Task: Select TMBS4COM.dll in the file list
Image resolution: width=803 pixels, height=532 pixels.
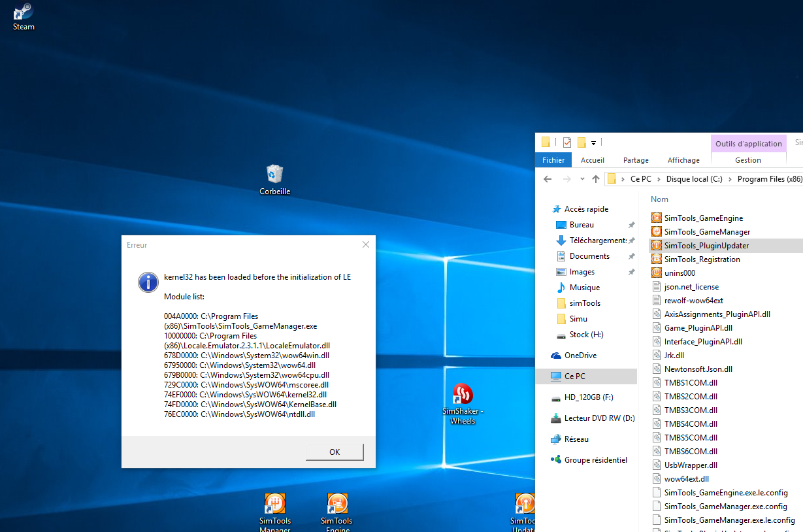Action: [x=691, y=424]
